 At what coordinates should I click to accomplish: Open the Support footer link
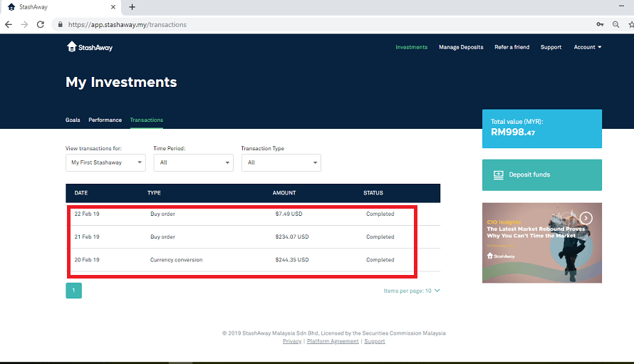(375, 341)
